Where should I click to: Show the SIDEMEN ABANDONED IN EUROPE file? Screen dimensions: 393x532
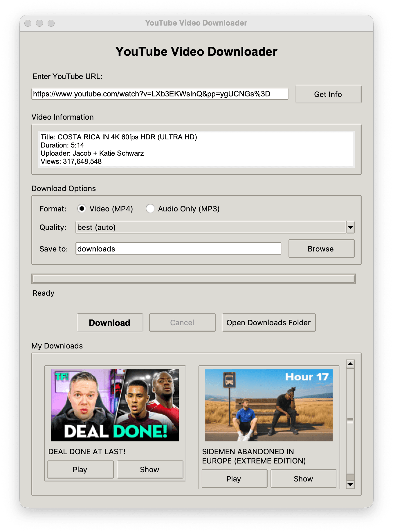[x=304, y=479]
